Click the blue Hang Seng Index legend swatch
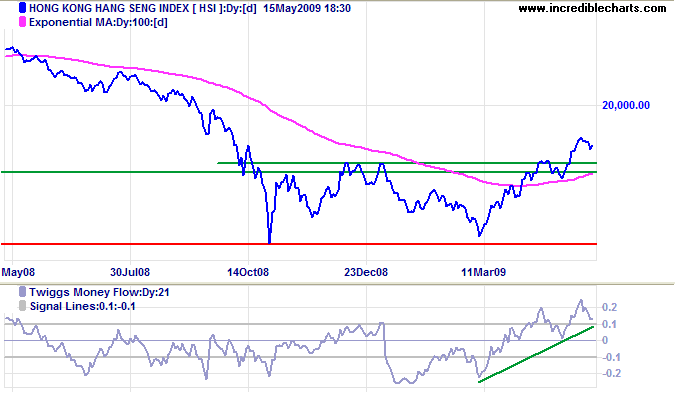The height and width of the screenshot is (395, 675). click(22, 8)
